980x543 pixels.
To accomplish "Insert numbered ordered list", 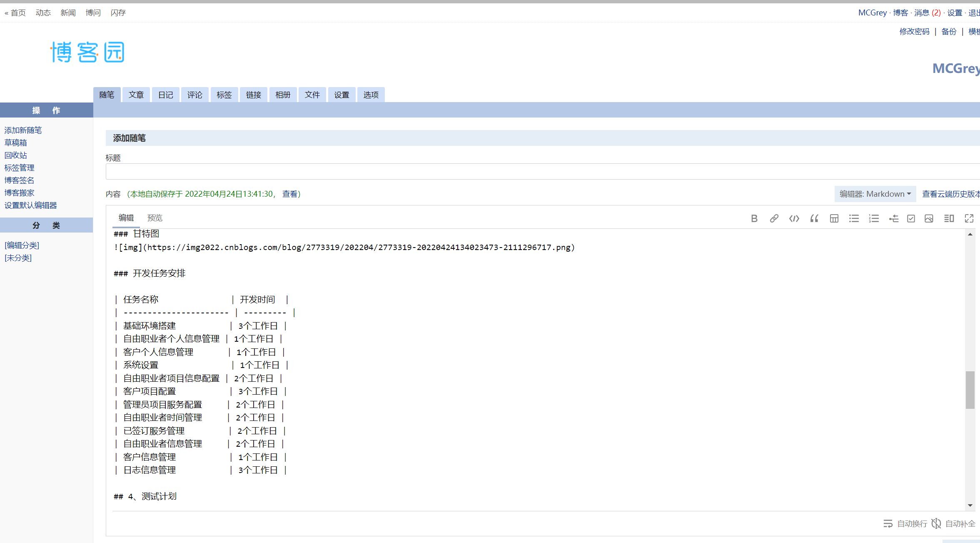I will coord(874,218).
